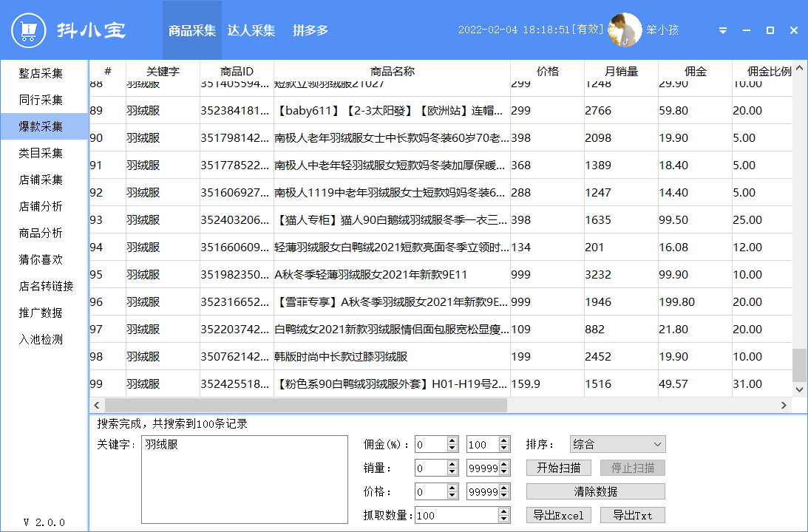
Task: Increase minimum 佣金 percentage spinner
Action: coord(452,441)
